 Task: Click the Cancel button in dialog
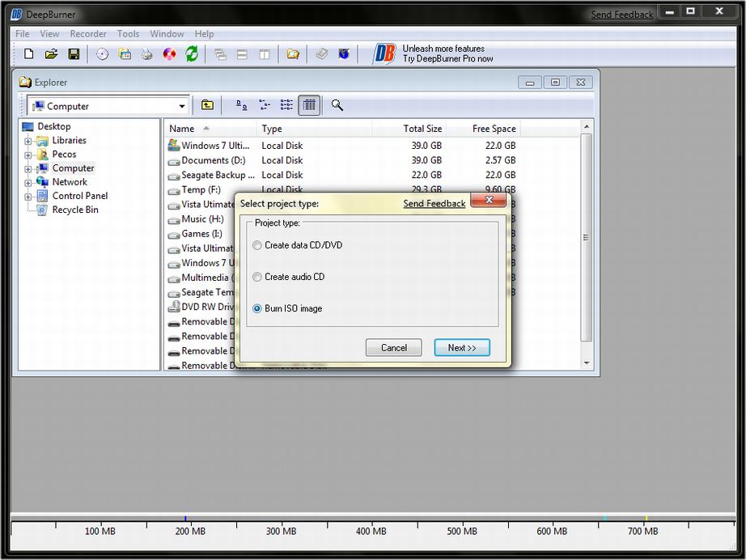(393, 348)
